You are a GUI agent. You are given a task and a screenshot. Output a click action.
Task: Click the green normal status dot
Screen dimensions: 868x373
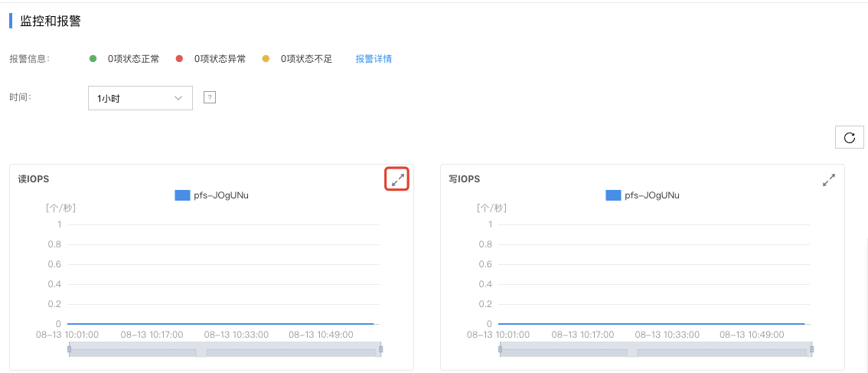[93, 59]
